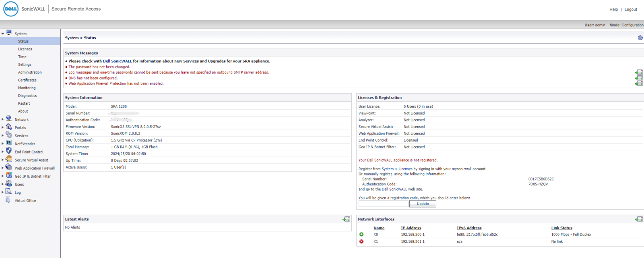Viewport: 644px width, 258px height.
Task: Click green icon beside the SMTP log message
Action: [639, 73]
